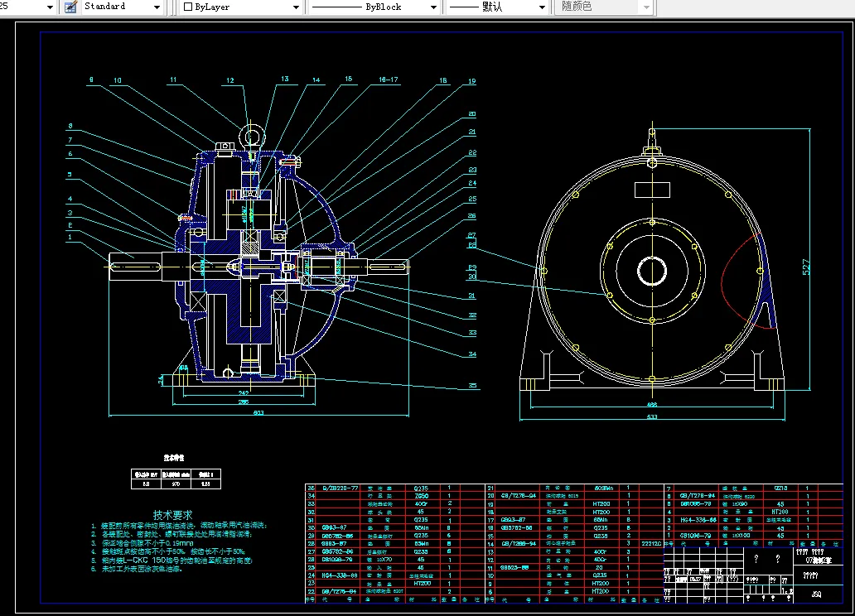
Task: Select the white center bore circle in the end view
Action: 652,271
